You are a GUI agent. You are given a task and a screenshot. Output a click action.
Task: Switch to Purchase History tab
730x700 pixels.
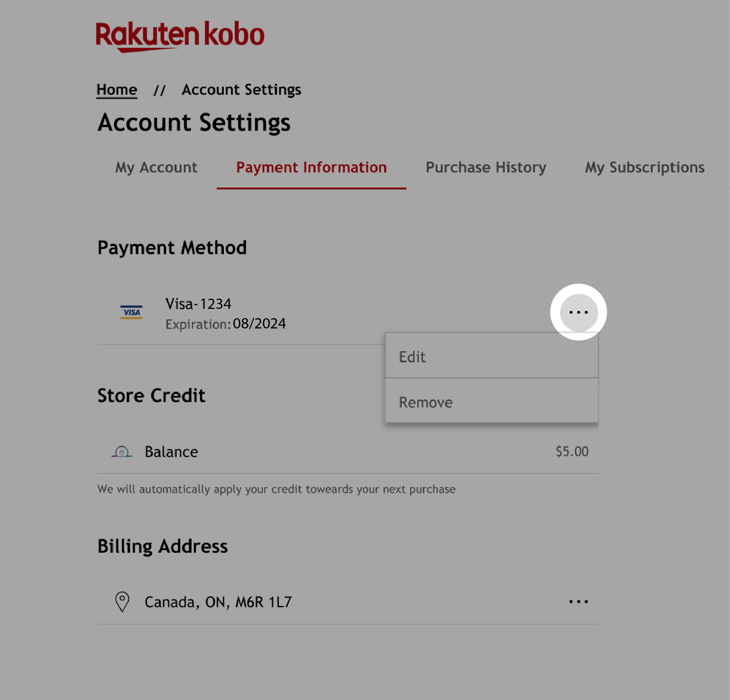486,168
